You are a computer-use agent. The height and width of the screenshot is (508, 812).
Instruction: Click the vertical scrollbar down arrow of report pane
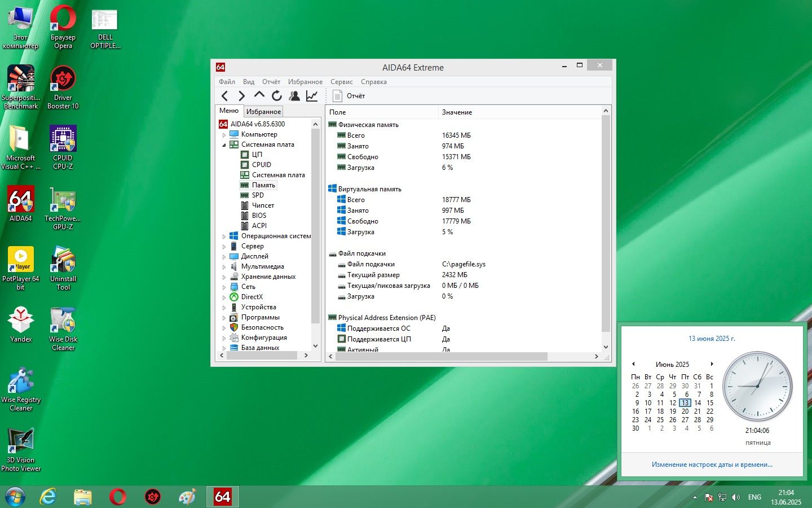click(606, 347)
